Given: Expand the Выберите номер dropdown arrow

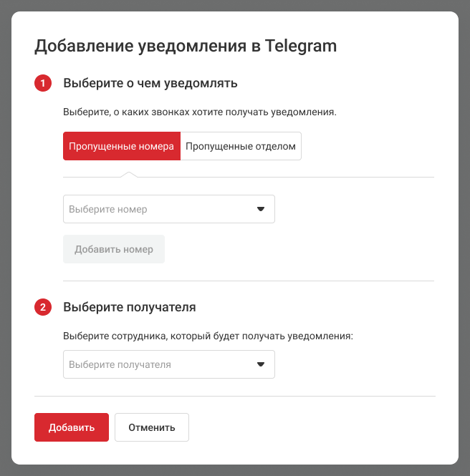Looking at the screenshot, I should [x=261, y=209].
